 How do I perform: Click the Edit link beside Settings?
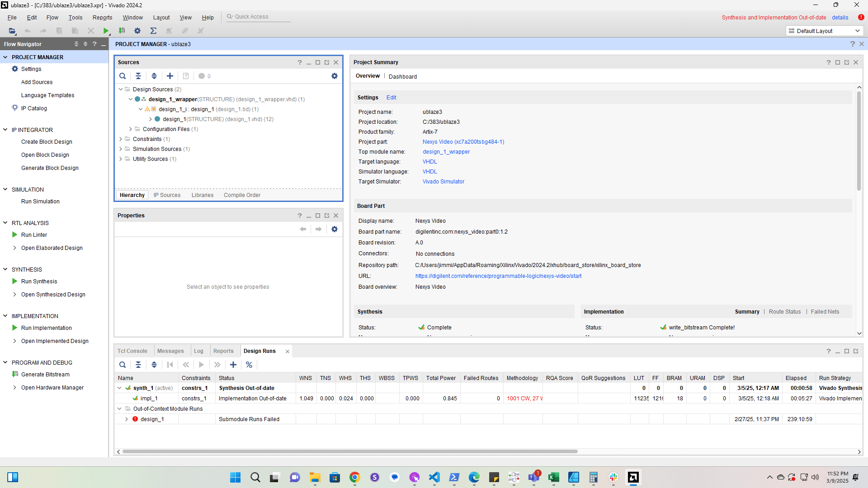tap(391, 98)
